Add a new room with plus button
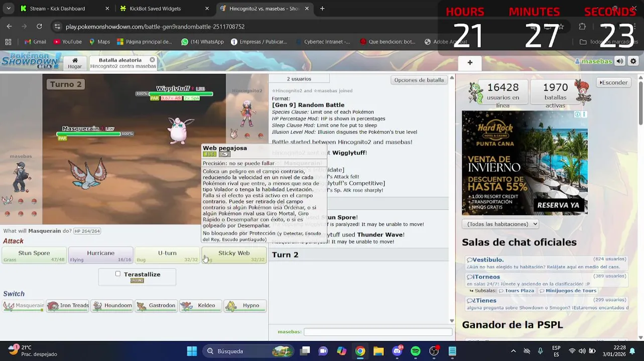This screenshot has width=644, height=361. click(470, 63)
